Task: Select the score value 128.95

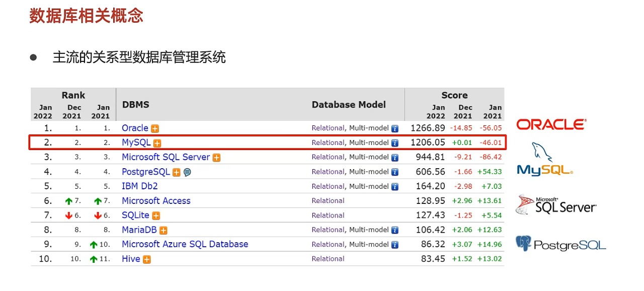Action: coord(430,201)
